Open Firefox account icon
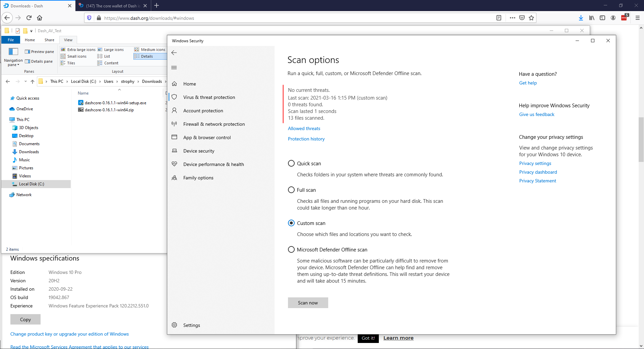 pyautogui.click(x=613, y=18)
